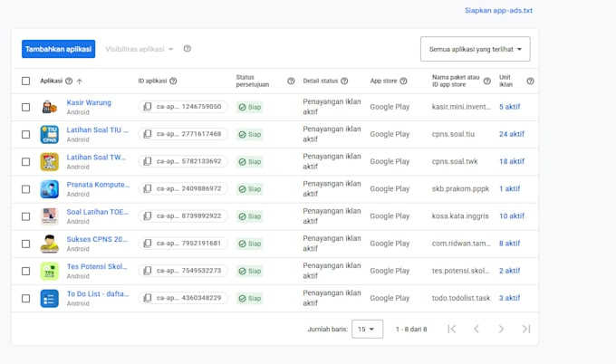This screenshot has height=364, width=616.
Task: Sort by Aplikasi using the arrow icon
Action: 80,81
